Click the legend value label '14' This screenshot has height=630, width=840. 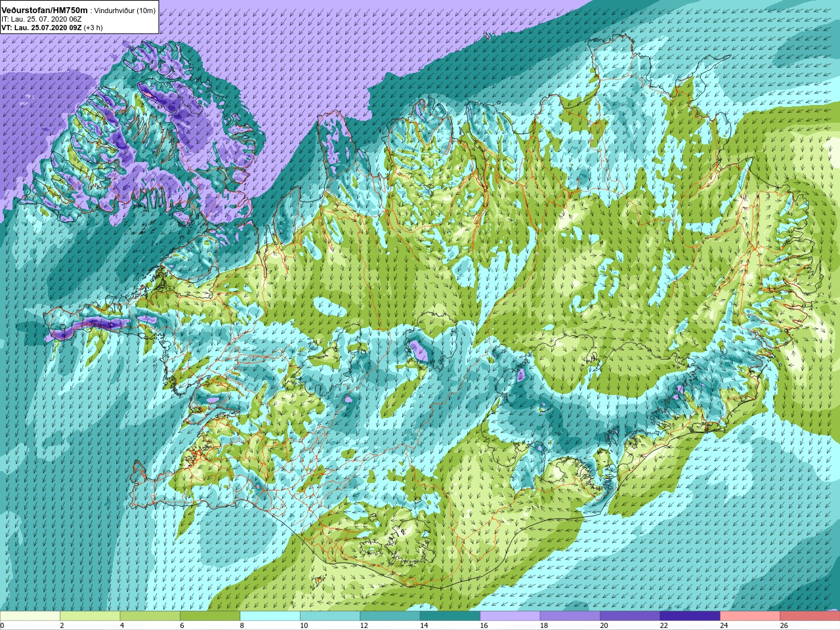tap(424, 626)
